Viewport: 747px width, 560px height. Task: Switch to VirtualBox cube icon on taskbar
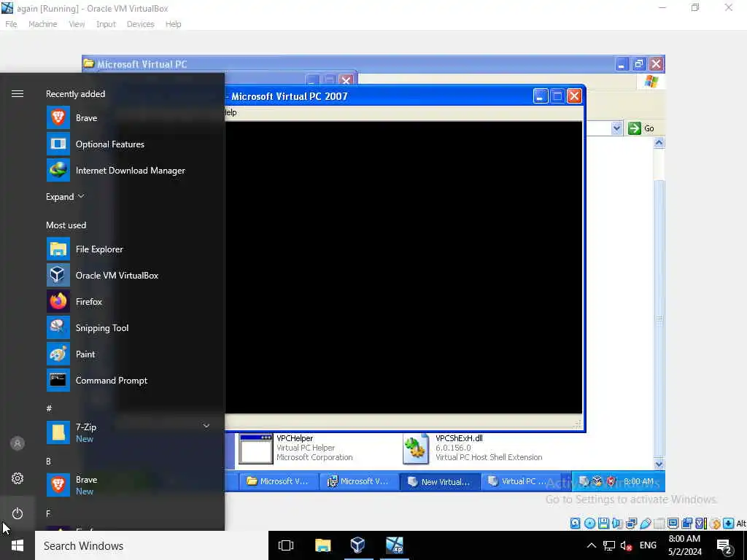(x=357, y=545)
